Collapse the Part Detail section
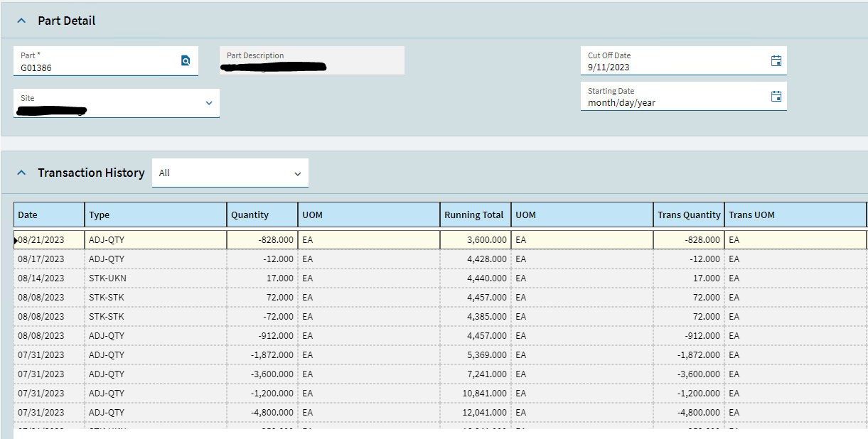 click(x=21, y=21)
